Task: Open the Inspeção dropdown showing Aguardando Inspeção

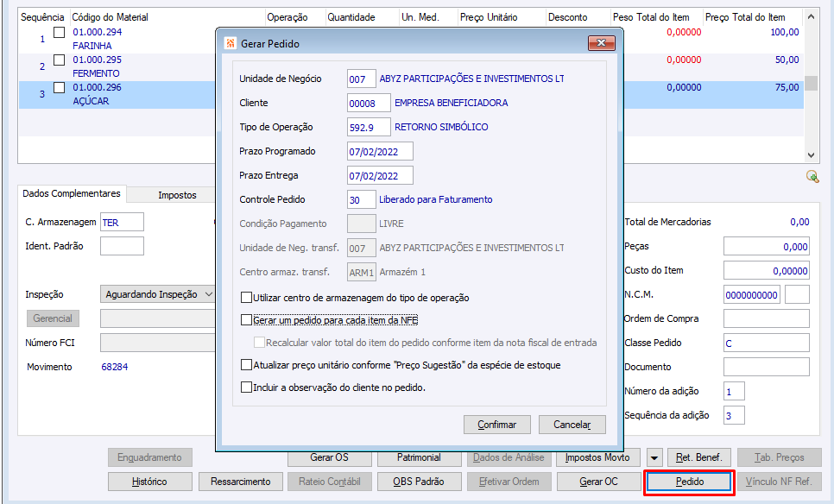Action: click(157, 294)
